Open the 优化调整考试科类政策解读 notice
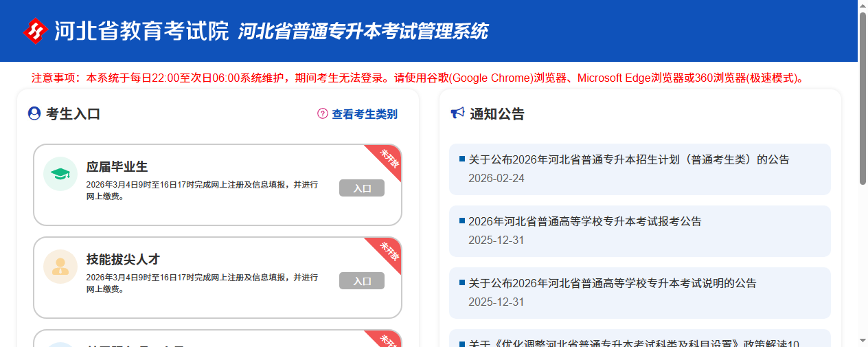The width and height of the screenshot is (868, 347). tap(633, 342)
